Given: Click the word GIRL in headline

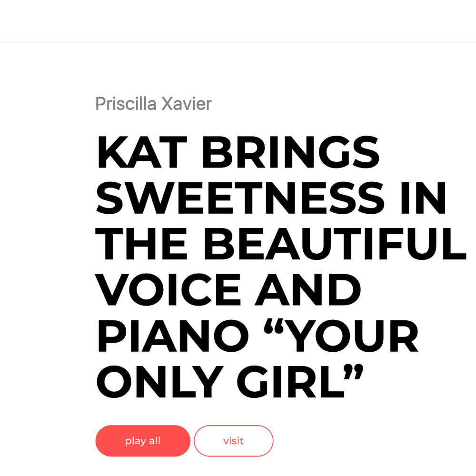Looking at the screenshot, I should (x=291, y=382).
